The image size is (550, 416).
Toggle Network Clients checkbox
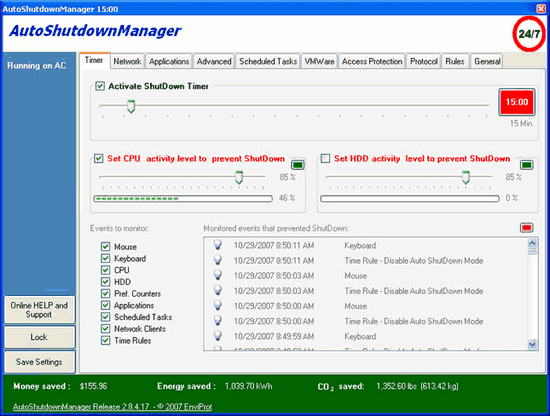[105, 329]
